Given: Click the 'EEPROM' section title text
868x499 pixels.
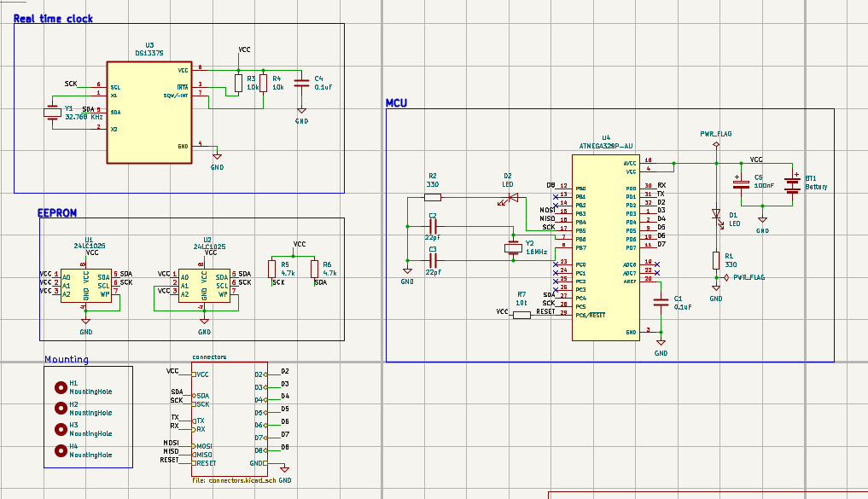Looking at the screenshot, I should point(57,213).
